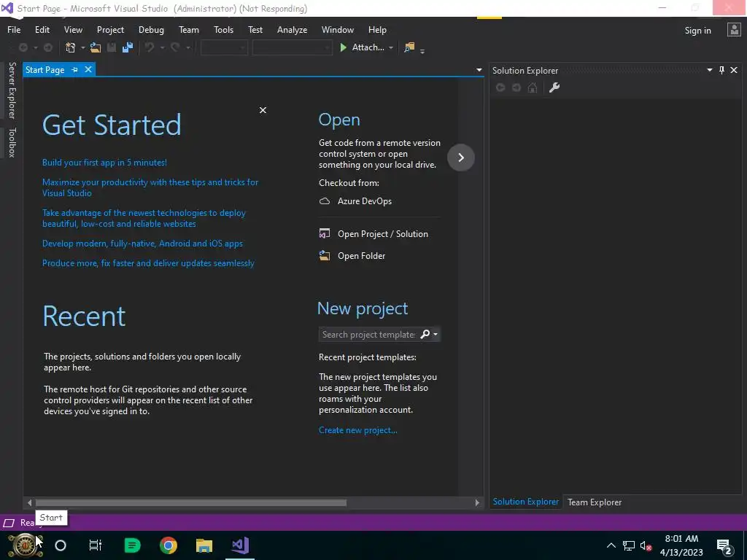Expand the Redo history dropdown arrow
The height and width of the screenshot is (560, 747).
187,47
